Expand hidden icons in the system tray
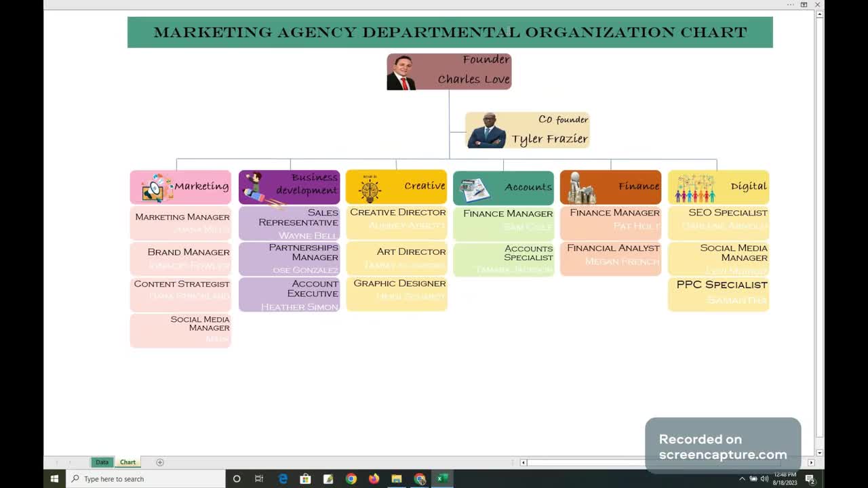This screenshot has height=488, width=868. click(742, 479)
